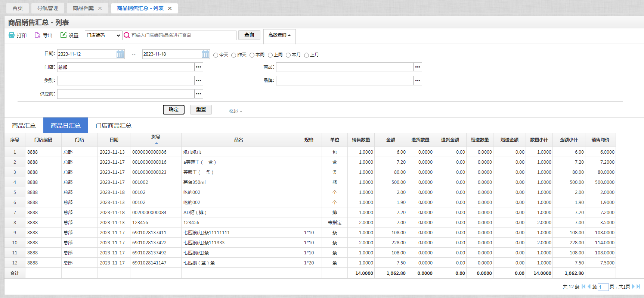Click the page number input box

click(x=603, y=287)
